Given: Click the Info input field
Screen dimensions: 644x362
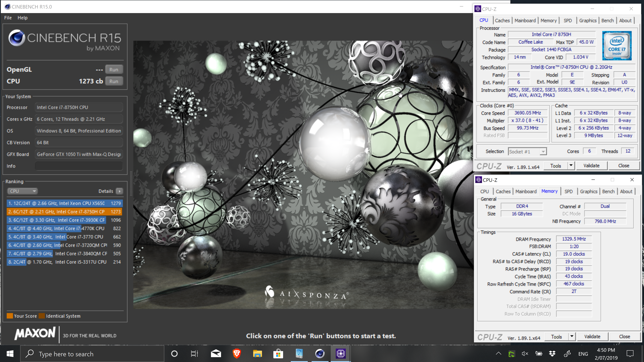Looking at the screenshot, I should point(79,166).
